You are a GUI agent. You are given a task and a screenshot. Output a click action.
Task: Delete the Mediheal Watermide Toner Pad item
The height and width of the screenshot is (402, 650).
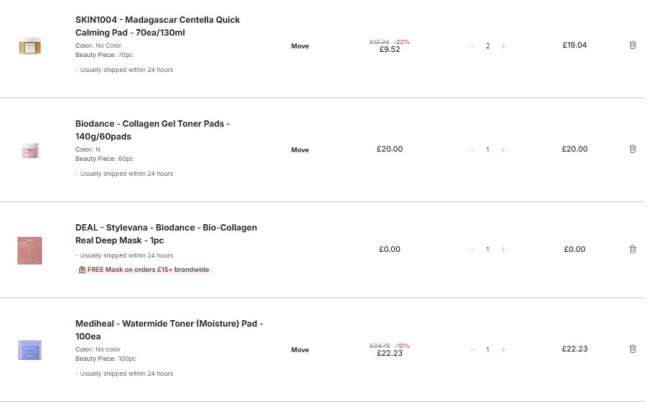632,349
